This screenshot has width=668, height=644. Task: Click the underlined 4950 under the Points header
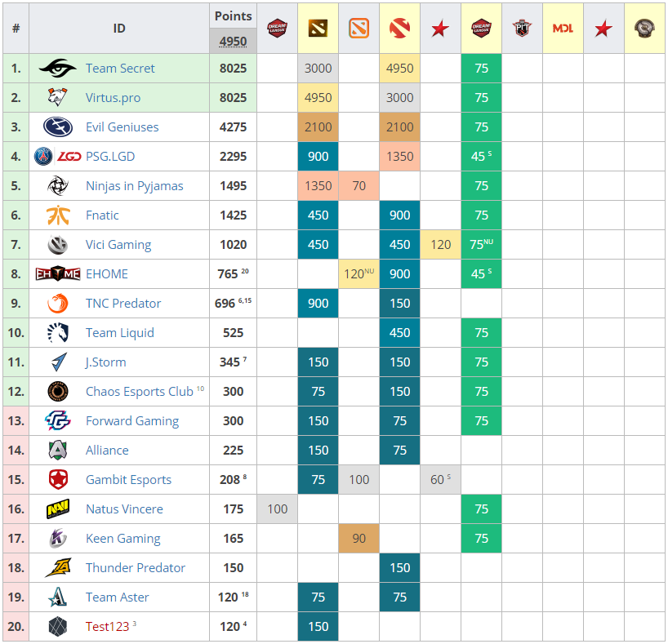[x=233, y=42]
